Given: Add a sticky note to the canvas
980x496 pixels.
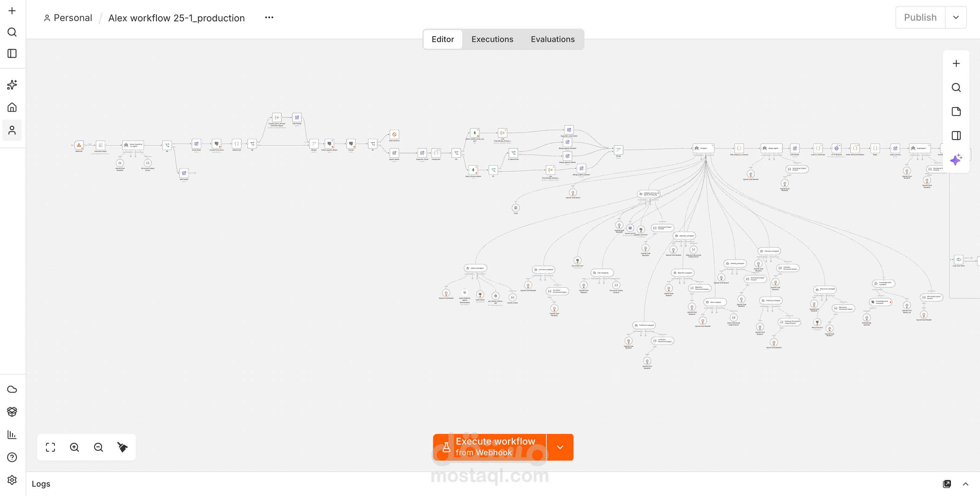Looking at the screenshot, I should tap(956, 111).
